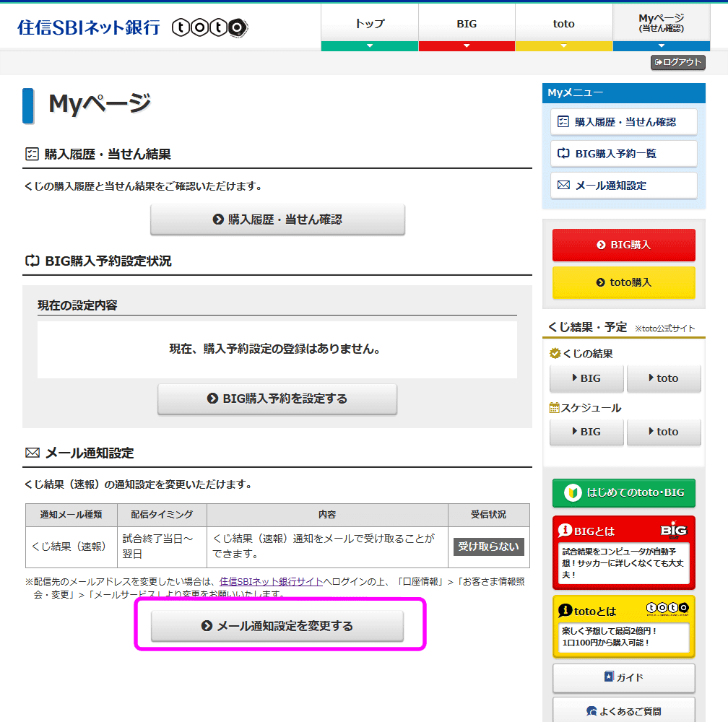Click the BIG logo on BIGとは banner

[x=674, y=530]
